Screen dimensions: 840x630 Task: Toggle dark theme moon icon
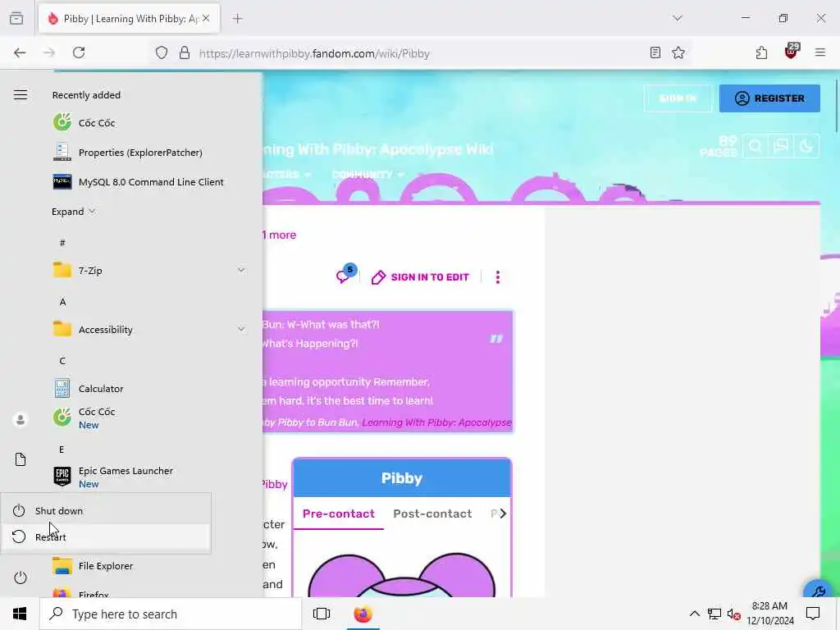click(x=806, y=146)
